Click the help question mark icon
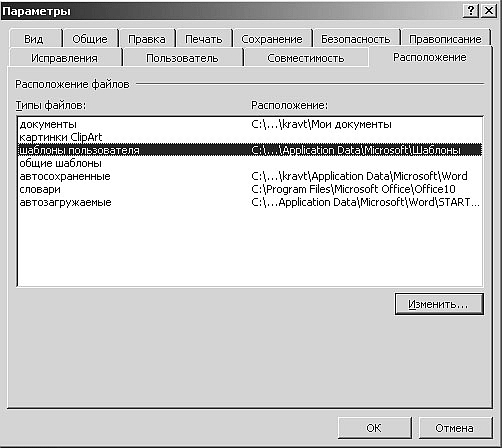 tap(471, 11)
